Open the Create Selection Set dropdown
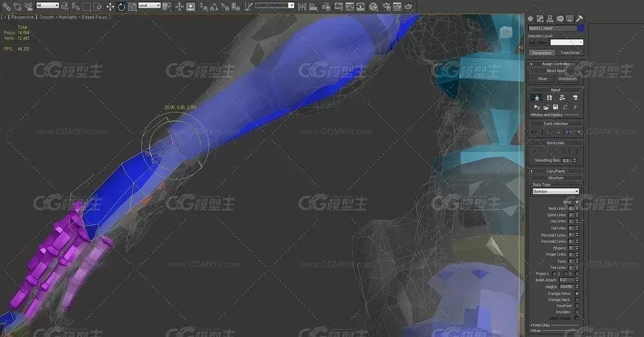The height and width of the screenshot is (337, 644). click(274, 5)
